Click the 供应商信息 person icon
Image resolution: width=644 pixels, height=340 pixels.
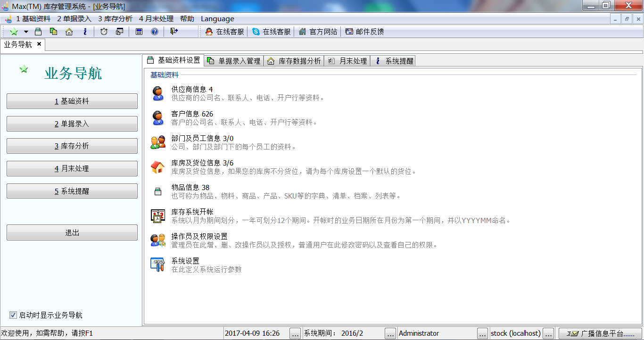[157, 93]
